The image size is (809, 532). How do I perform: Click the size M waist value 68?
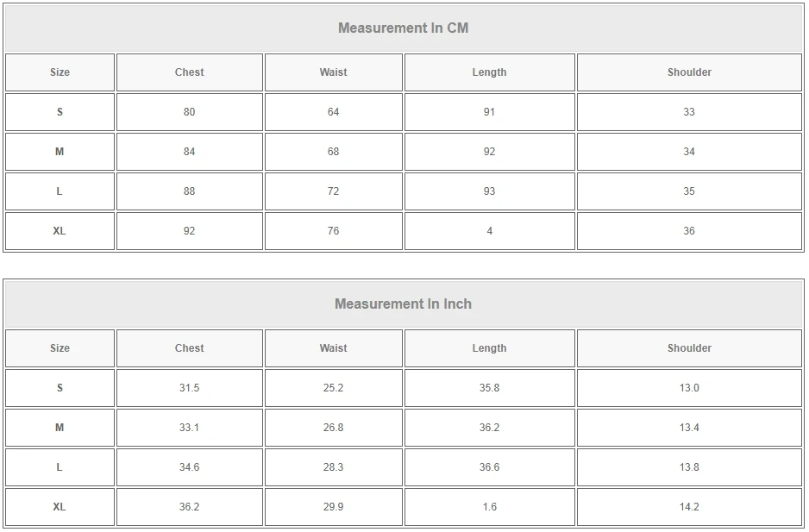(333, 152)
